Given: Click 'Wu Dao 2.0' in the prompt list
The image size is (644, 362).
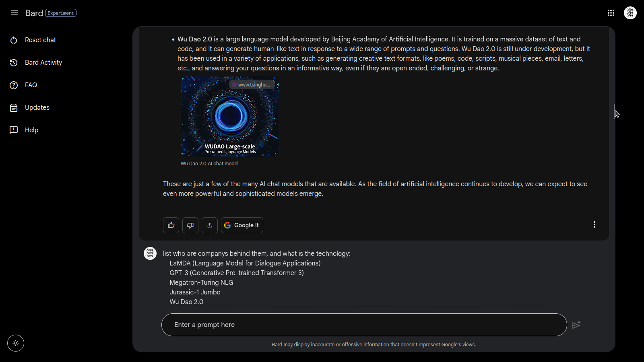Looking at the screenshot, I should coord(186,302).
